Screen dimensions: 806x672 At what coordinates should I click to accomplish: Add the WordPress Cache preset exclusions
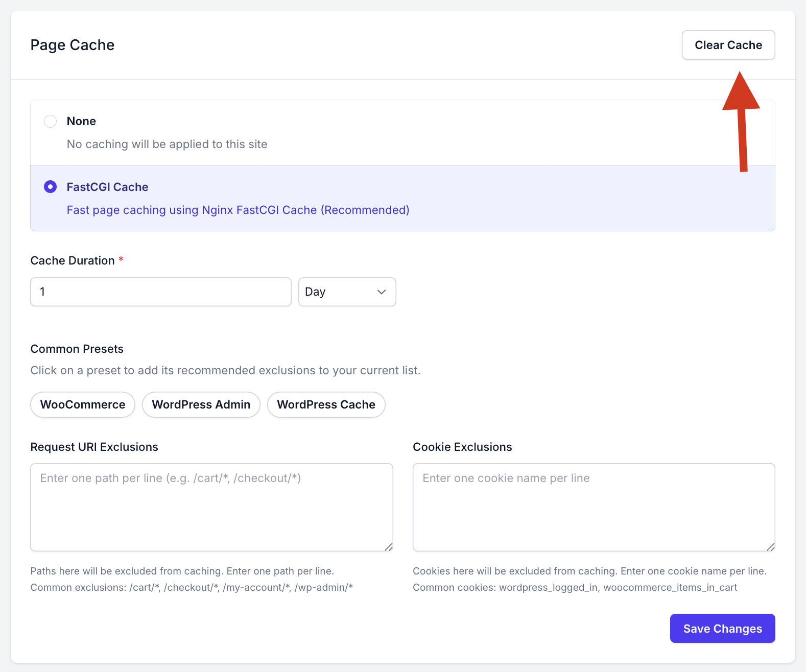tap(326, 404)
